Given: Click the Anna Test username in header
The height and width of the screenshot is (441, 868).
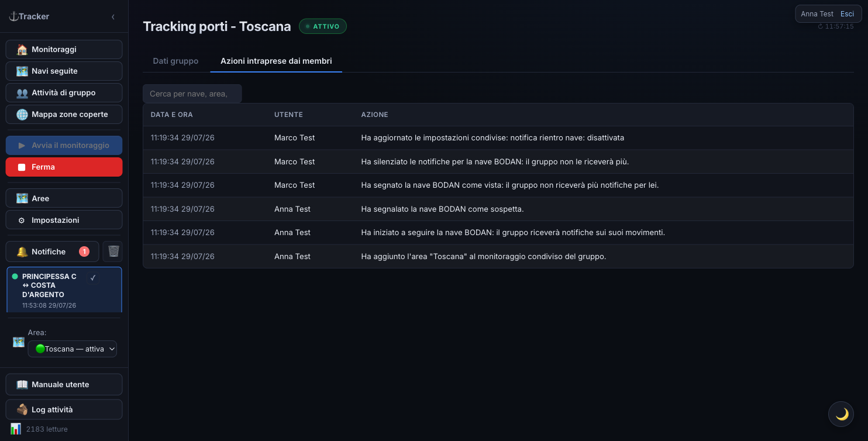Looking at the screenshot, I should click(x=817, y=14).
